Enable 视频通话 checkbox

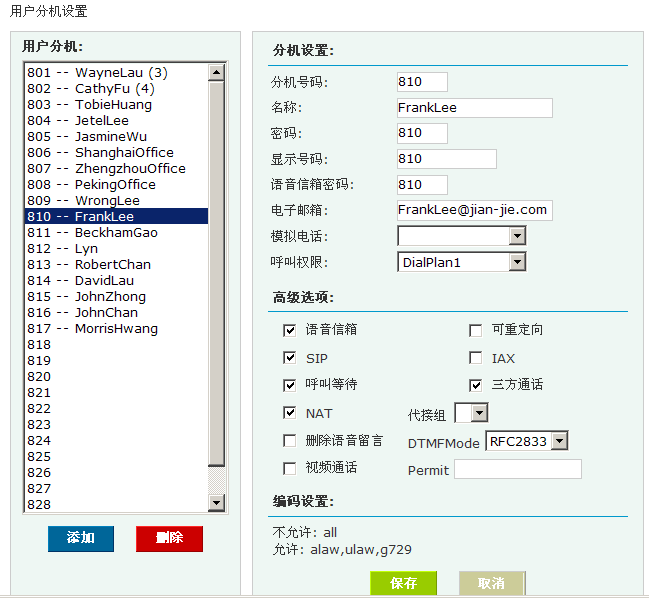(289, 468)
